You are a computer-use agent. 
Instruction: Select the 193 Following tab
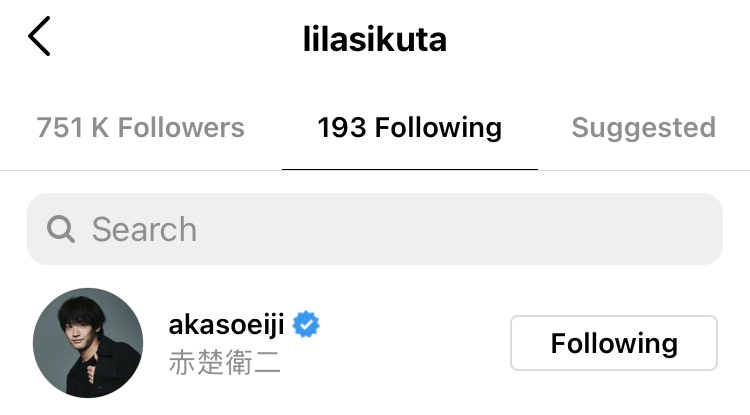click(410, 128)
